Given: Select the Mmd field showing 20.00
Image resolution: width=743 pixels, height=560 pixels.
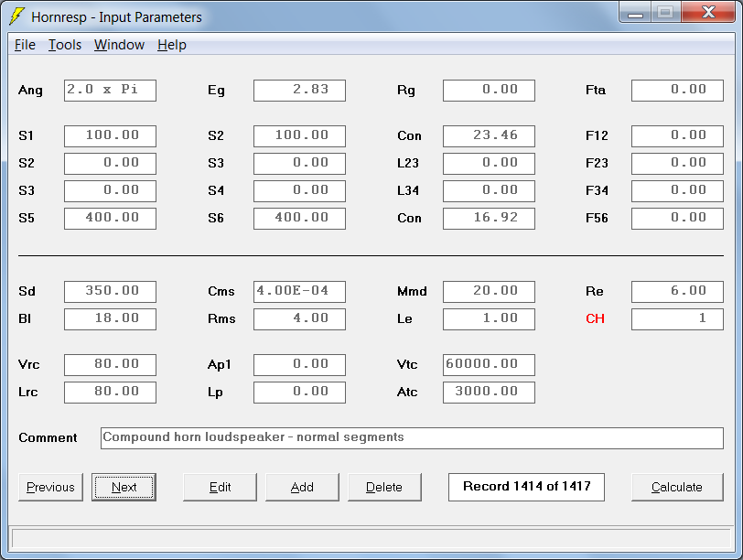Looking at the screenshot, I should [489, 292].
